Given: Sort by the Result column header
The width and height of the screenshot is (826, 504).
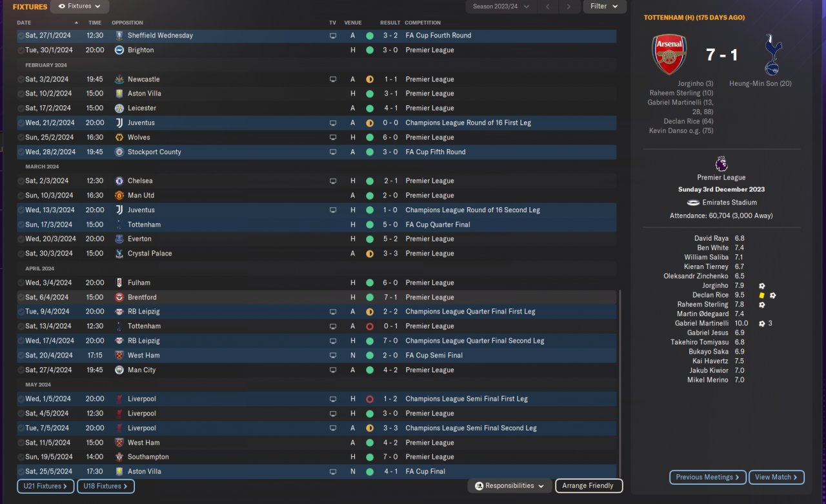Looking at the screenshot, I should [x=390, y=23].
